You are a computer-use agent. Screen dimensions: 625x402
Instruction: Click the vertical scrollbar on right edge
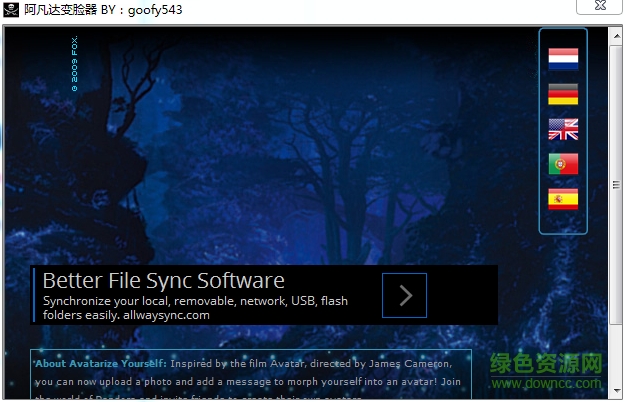pyautogui.click(x=619, y=200)
